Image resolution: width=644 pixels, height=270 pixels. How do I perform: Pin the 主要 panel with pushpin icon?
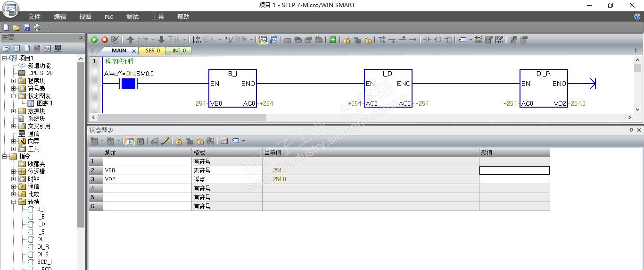coord(81,37)
